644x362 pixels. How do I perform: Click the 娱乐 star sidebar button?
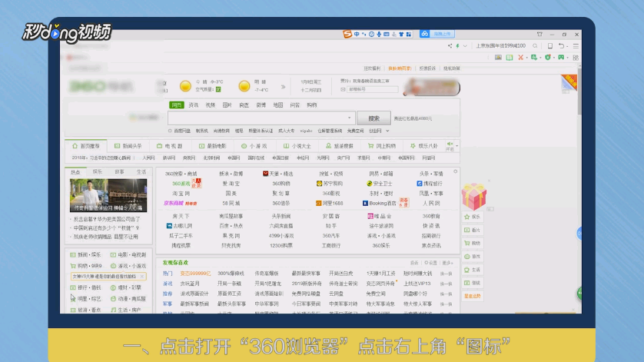473,217
